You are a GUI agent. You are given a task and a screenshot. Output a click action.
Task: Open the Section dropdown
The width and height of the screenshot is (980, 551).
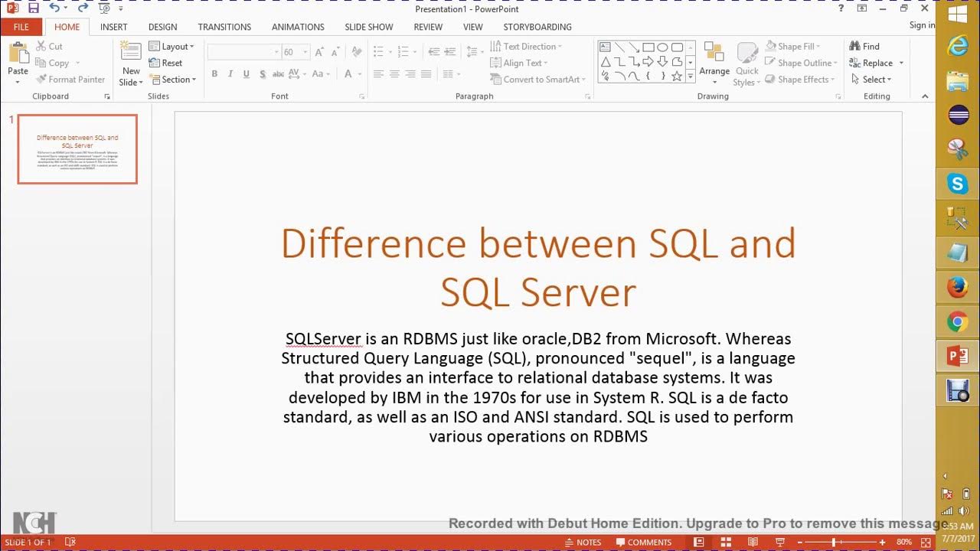[x=173, y=80]
